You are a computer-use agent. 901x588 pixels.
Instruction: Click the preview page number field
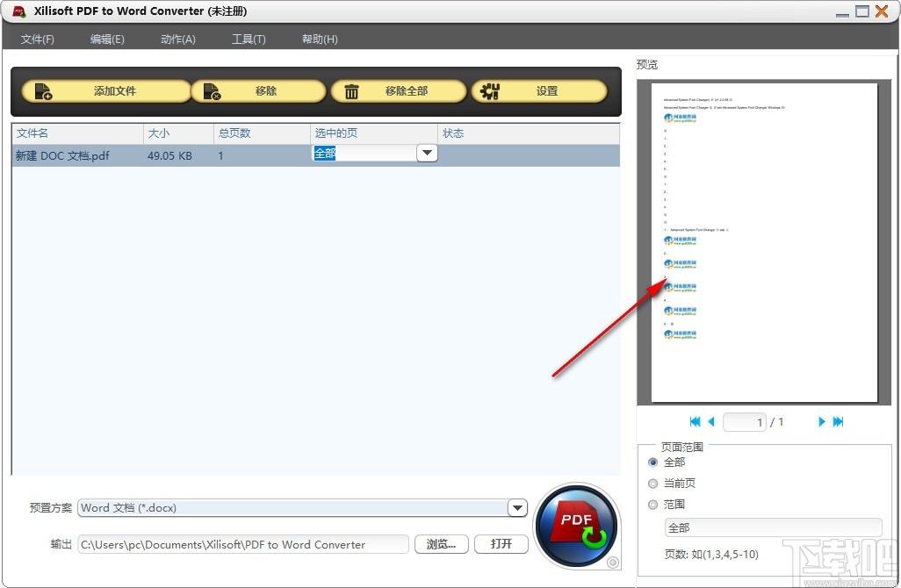point(744,422)
